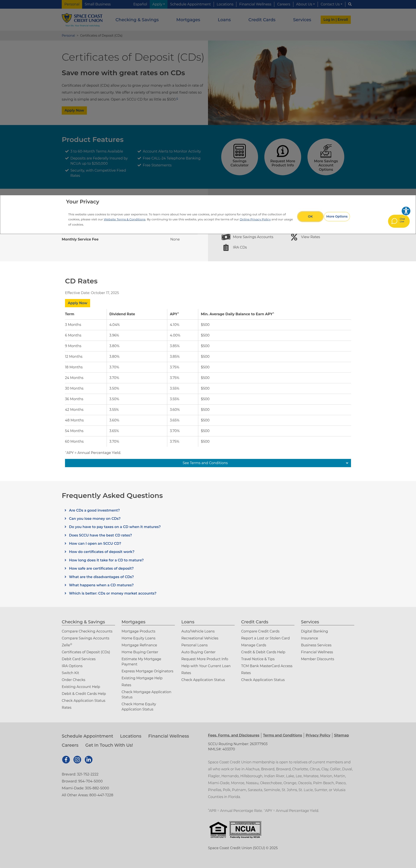Accept cookies with the OK button
Image resolution: width=416 pixels, height=868 pixels.
310,217
